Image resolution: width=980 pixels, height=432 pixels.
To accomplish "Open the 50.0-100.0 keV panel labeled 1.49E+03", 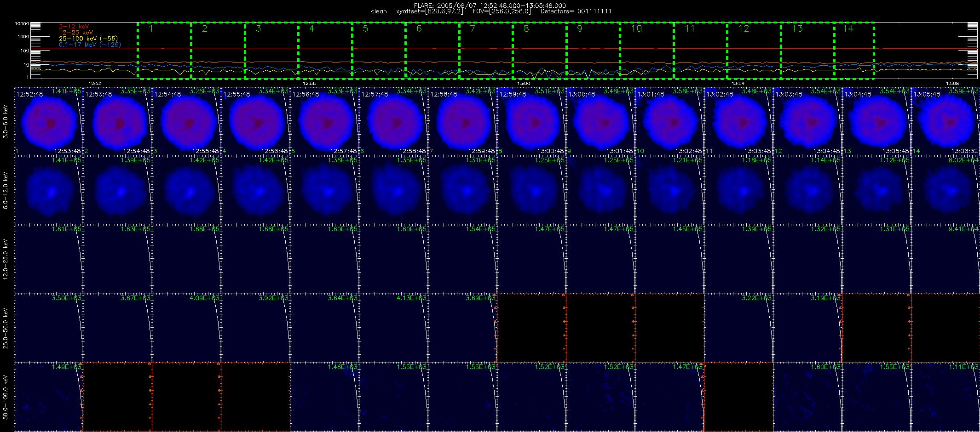I will click(48, 397).
